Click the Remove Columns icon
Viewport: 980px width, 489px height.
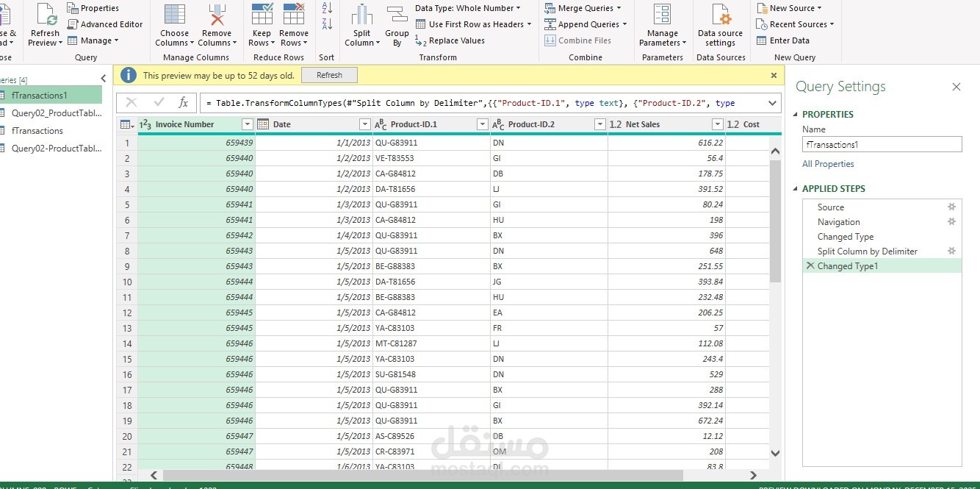217,15
